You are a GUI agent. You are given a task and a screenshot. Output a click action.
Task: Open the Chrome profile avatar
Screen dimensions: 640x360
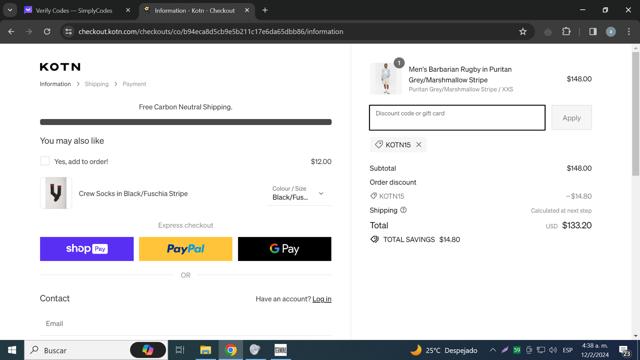[x=611, y=31]
